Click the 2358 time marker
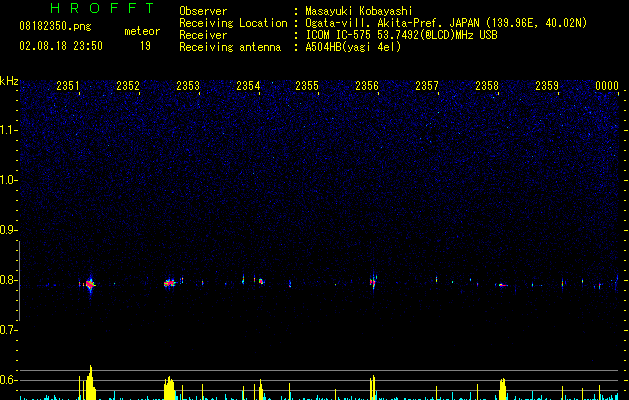Viewport: 629px width, 400px height. [487, 86]
